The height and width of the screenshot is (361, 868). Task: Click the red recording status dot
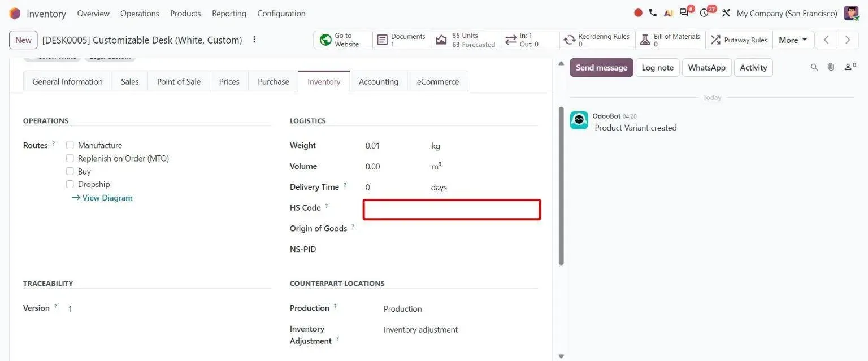click(x=638, y=12)
